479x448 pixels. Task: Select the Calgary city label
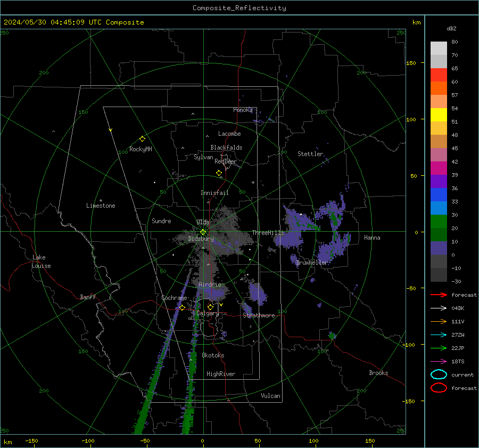[208, 313]
